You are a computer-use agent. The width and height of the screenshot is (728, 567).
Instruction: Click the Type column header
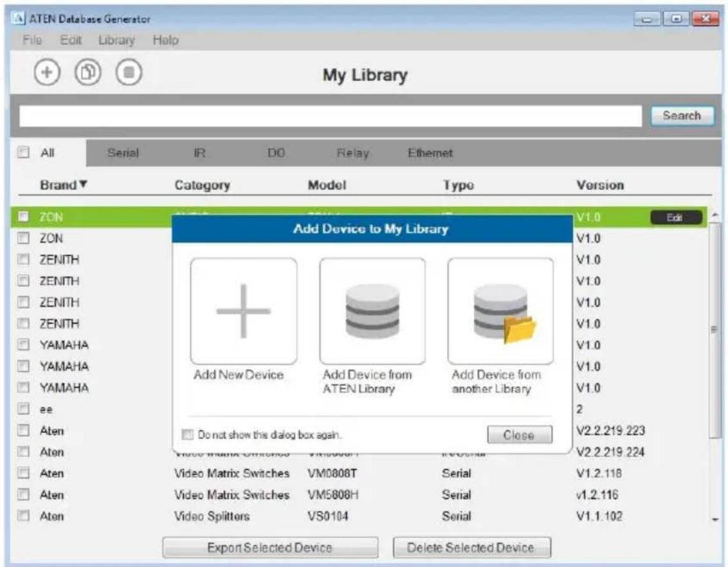tap(459, 185)
